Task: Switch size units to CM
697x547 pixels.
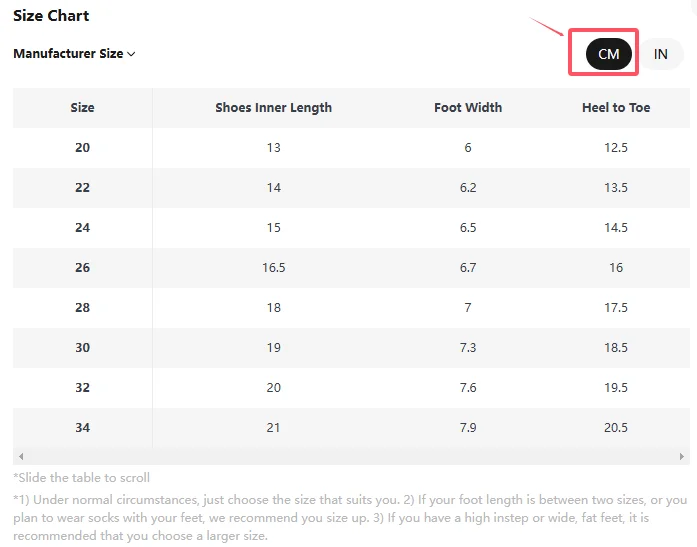Action: coord(608,54)
